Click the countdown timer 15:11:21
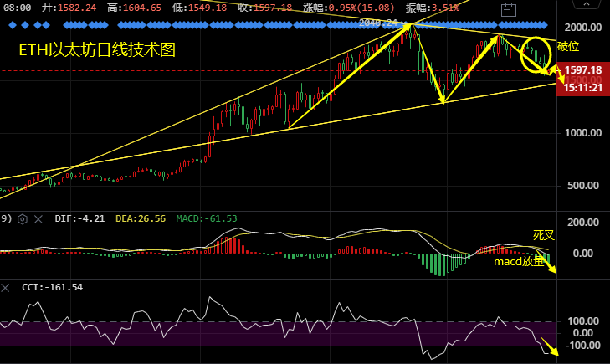The height and width of the screenshot is (364, 610). tap(583, 88)
